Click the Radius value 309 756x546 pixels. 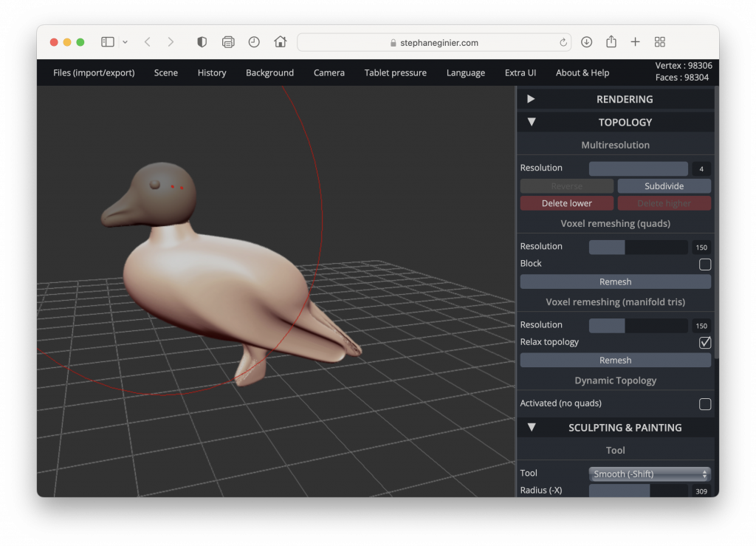point(701,491)
